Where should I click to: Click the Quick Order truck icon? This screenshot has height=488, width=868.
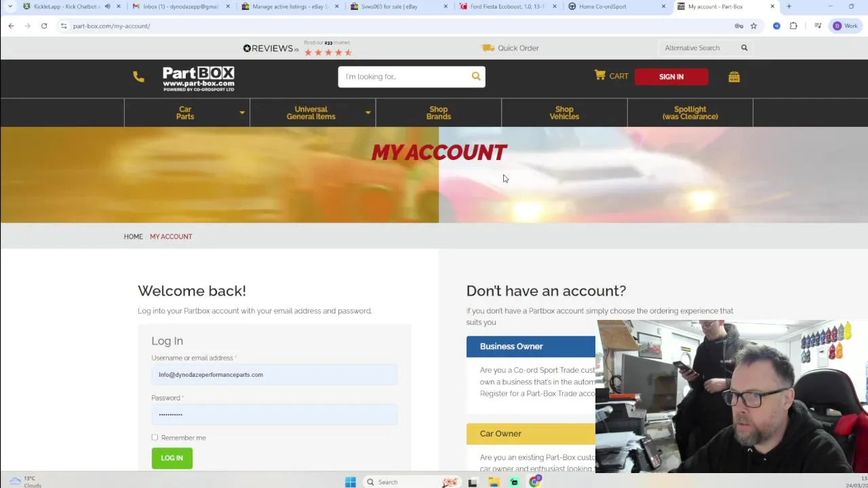488,48
